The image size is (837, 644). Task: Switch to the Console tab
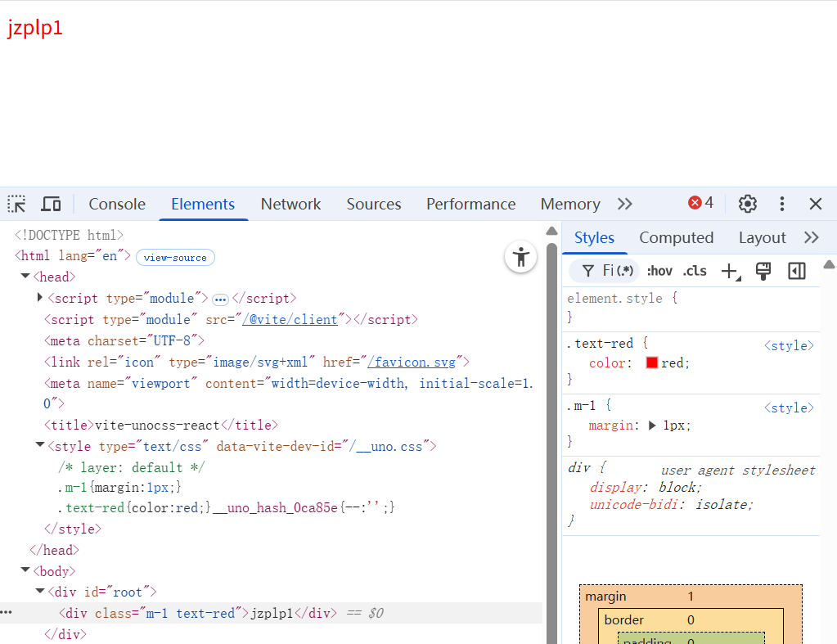[x=117, y=204]
